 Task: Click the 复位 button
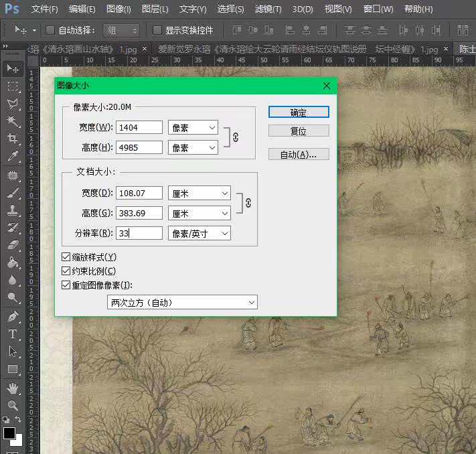[299, 131]
